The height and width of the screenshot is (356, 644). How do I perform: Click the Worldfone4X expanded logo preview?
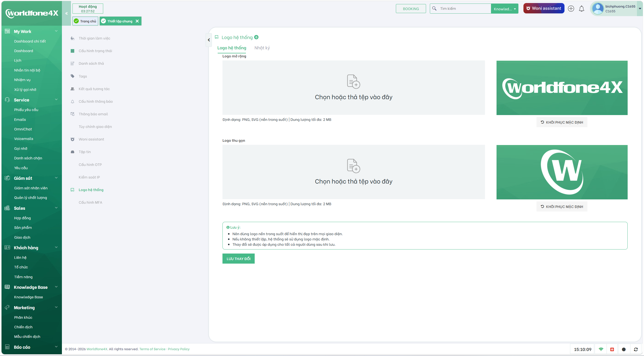[562, 88]
